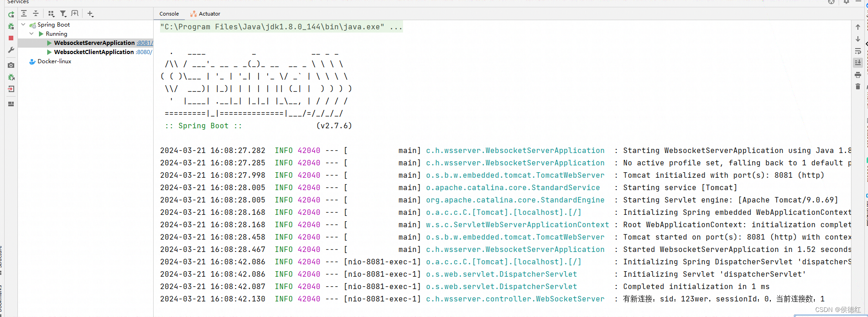Clear all console output with trash icon
868x317 pixels.
pos(858,86)
